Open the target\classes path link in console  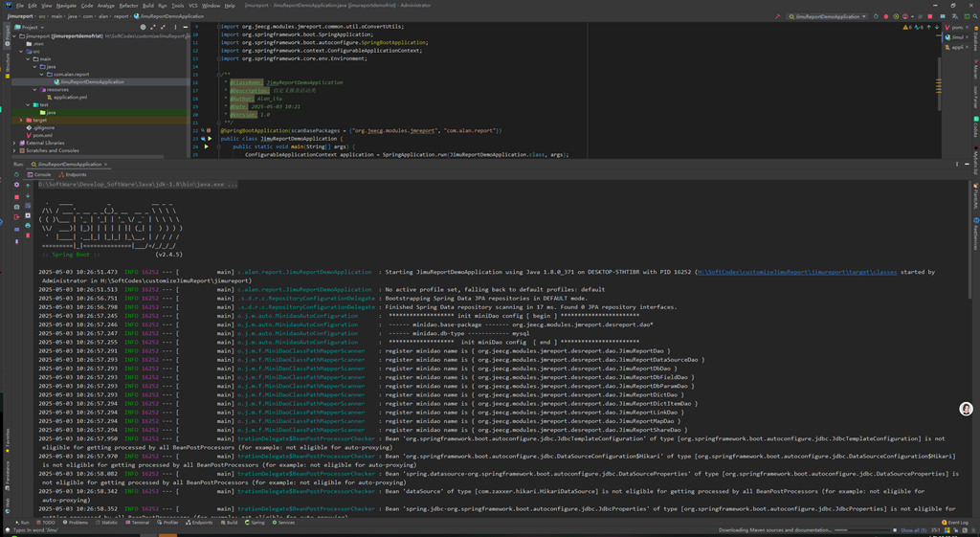click(797, 273)
